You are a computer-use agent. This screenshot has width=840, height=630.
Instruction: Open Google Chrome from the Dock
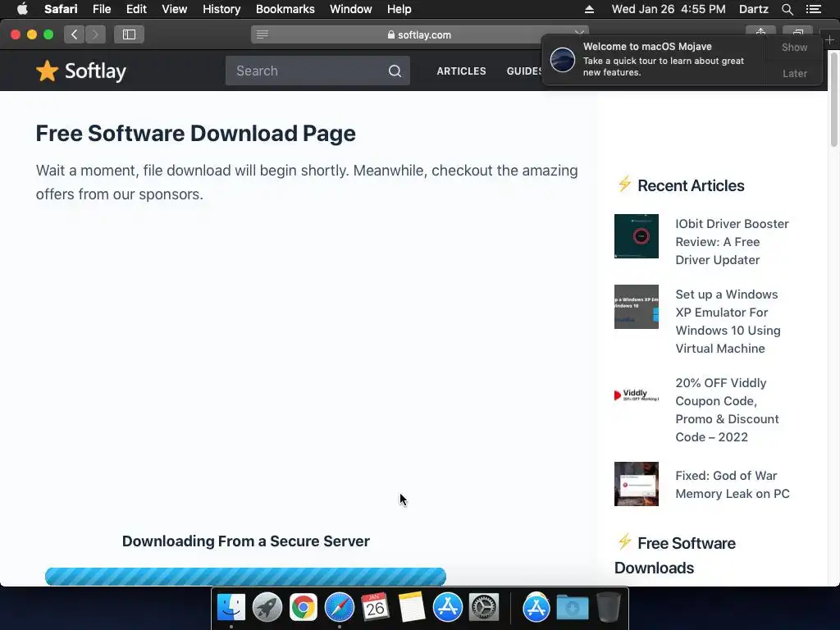304,608
